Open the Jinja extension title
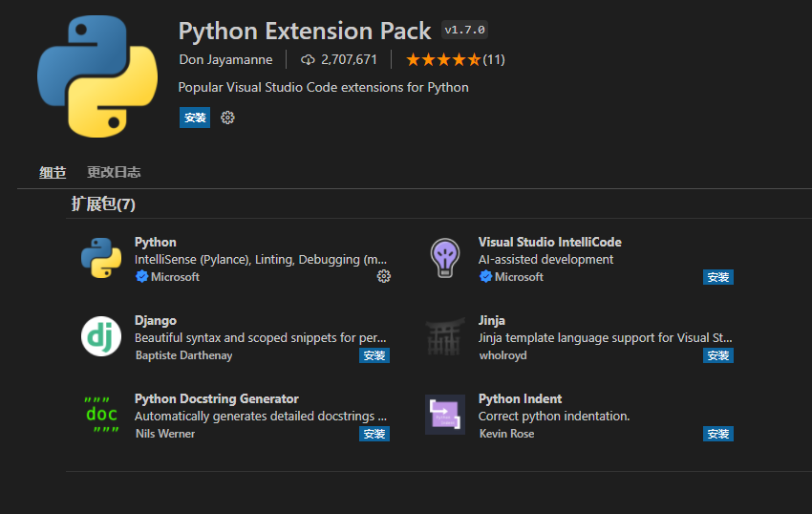 491,320
